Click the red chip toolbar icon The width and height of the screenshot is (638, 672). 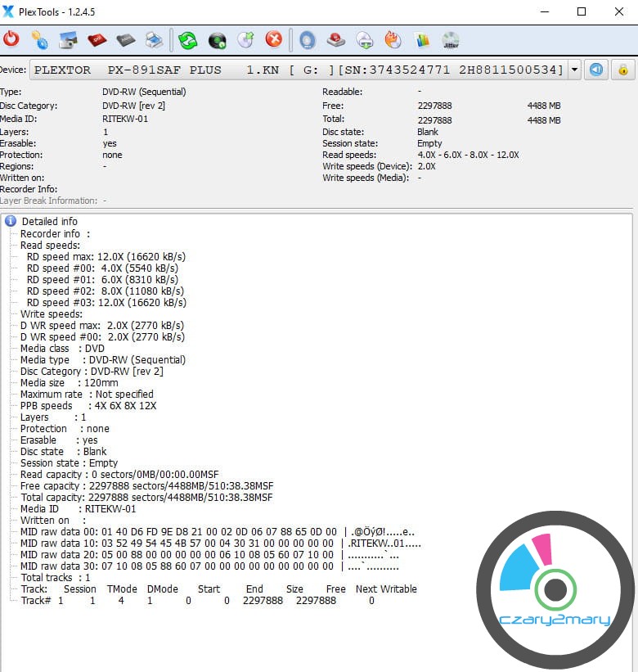click(x=97, y=39)
